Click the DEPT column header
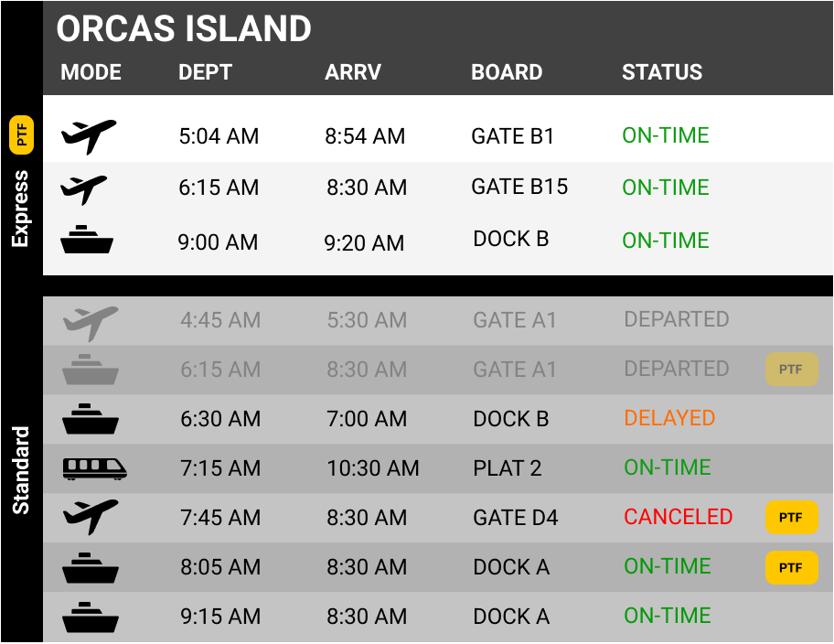Screen dimensions: 834x644 click(206, 72)
